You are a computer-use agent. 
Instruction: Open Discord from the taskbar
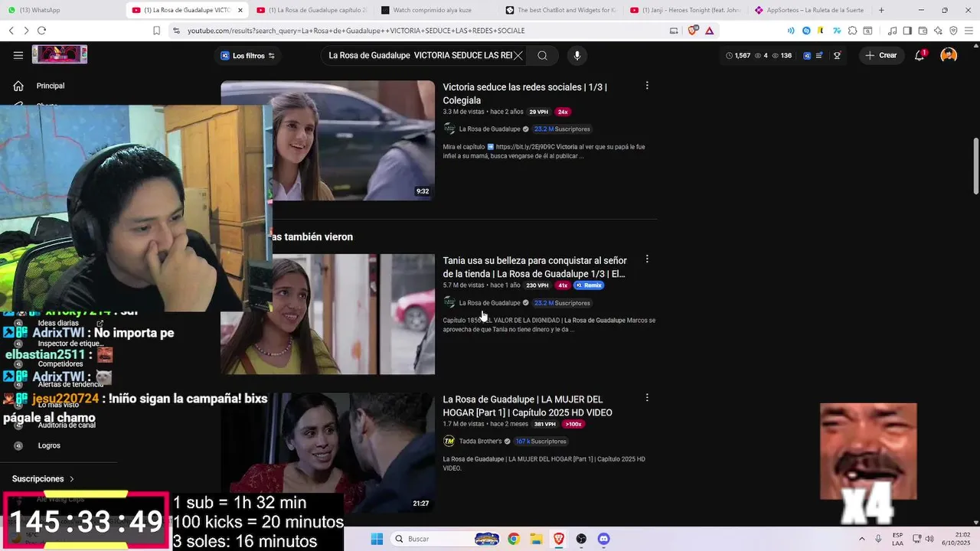click(603, 539)
